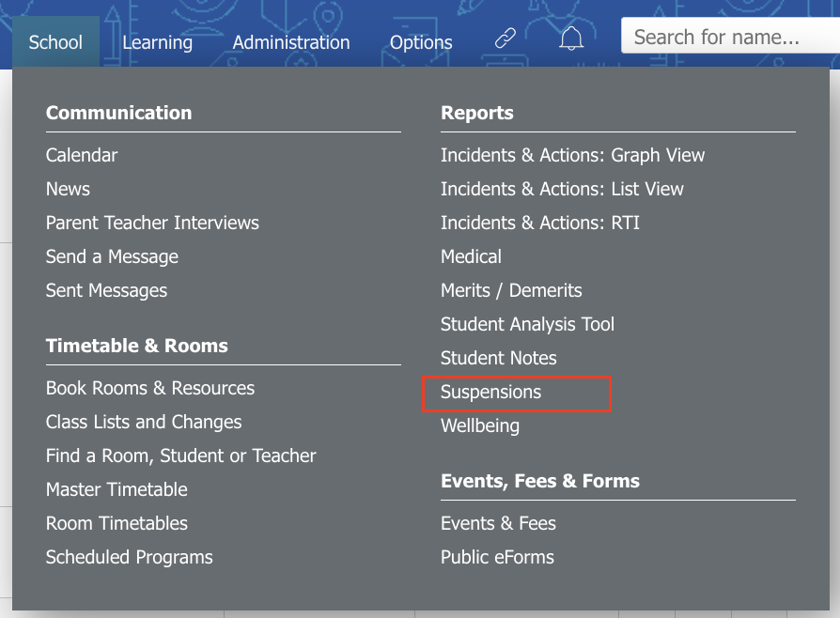Viewport: 840px width, 618px height.
Task: Open Master Timetable
Action: 117,489
